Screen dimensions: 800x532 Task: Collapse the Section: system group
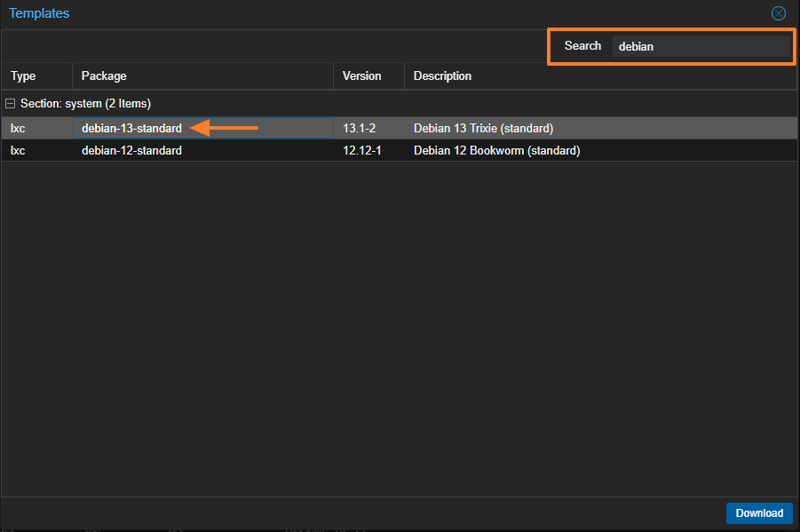10,104
